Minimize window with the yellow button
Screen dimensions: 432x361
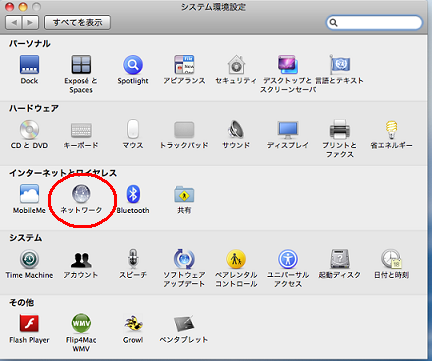point(23,6)
